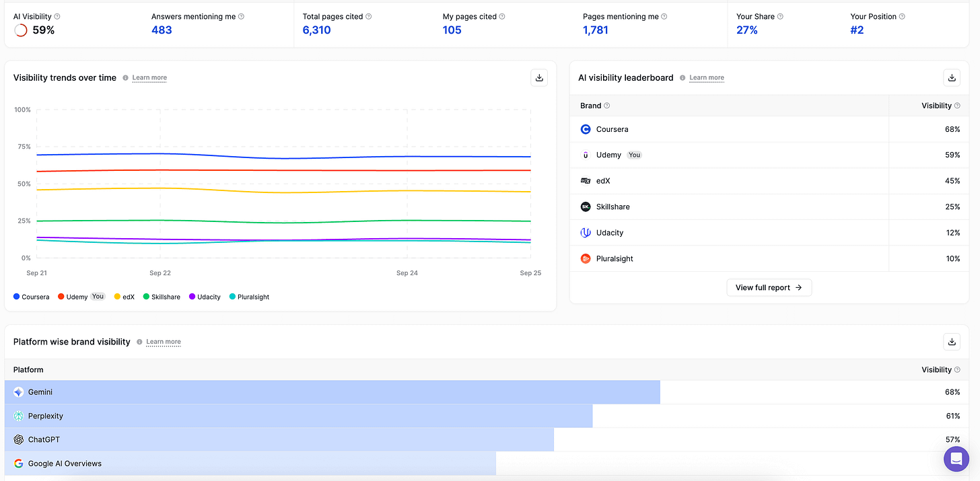Viewport: 980px width, 481px height.
Task: Toggle Udacity series in chart legend
Action: [205, 297]
